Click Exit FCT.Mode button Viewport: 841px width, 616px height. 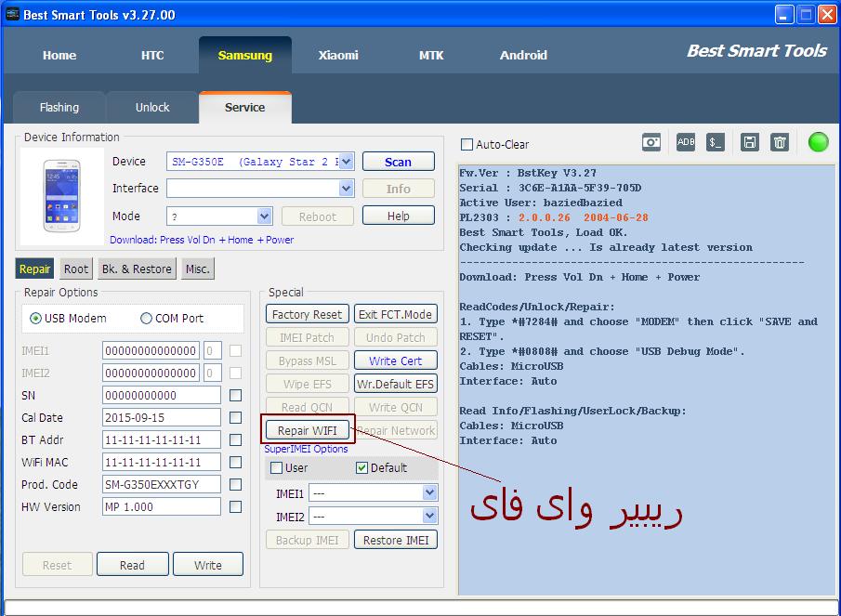click(x=395, y=314)
